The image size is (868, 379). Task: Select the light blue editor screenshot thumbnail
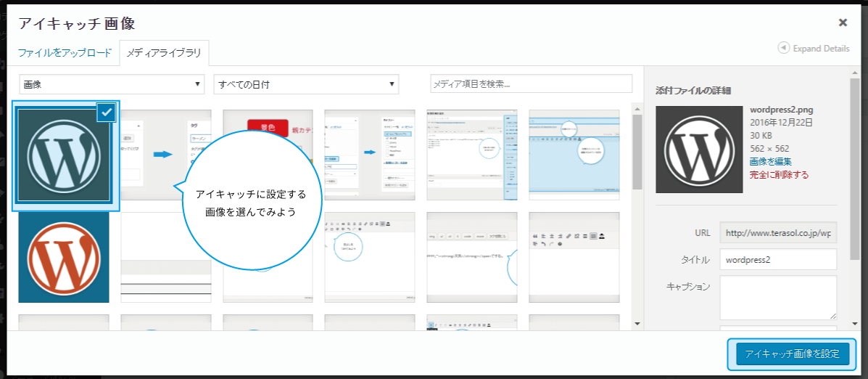574,155
